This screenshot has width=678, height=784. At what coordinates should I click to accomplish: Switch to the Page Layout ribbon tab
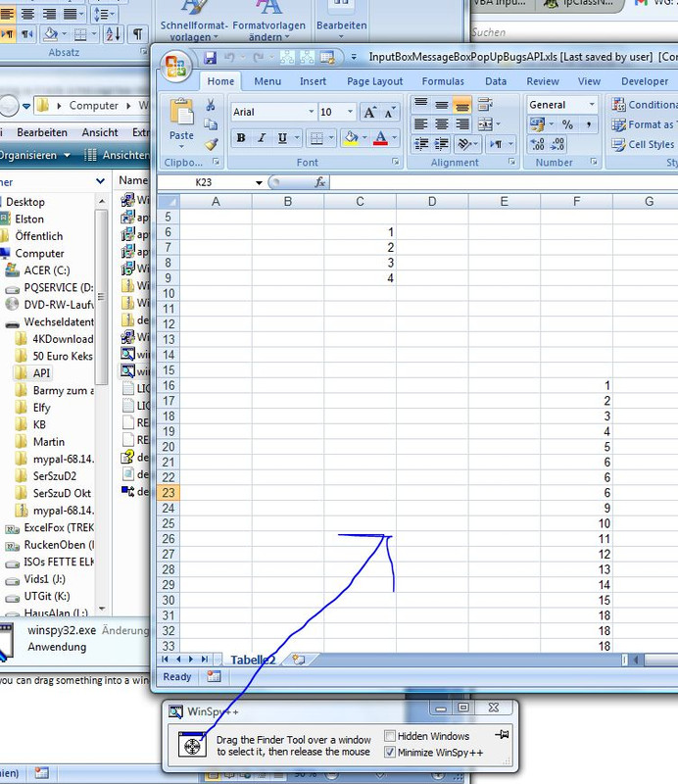pos(375,81)
